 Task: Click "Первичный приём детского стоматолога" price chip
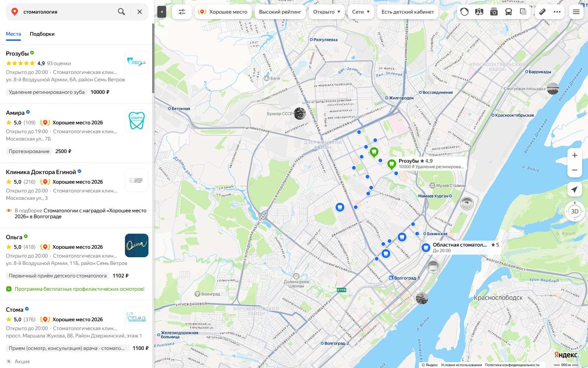coord(58,276)
